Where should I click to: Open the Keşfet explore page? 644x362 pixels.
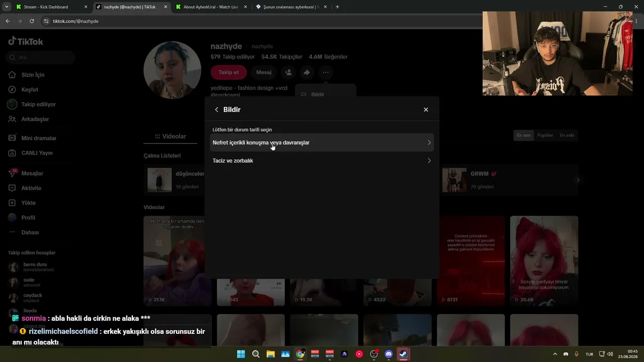coord(30,89)
